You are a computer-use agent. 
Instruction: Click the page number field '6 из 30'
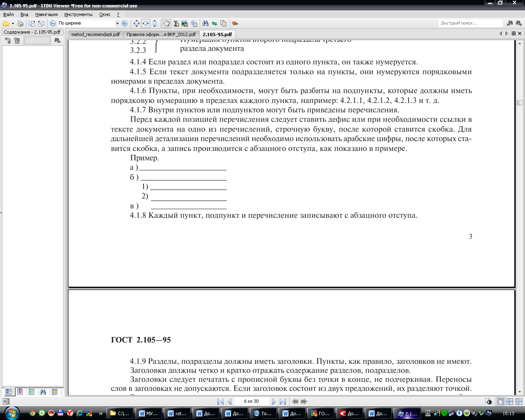click(251, 402)
